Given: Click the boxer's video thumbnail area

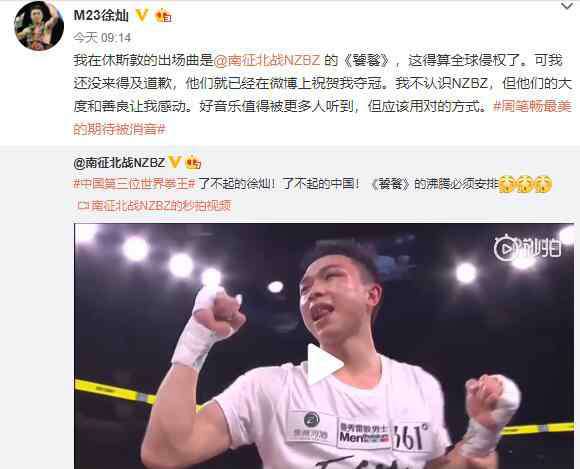Looking at the screenshot, I should click(324, 346).
